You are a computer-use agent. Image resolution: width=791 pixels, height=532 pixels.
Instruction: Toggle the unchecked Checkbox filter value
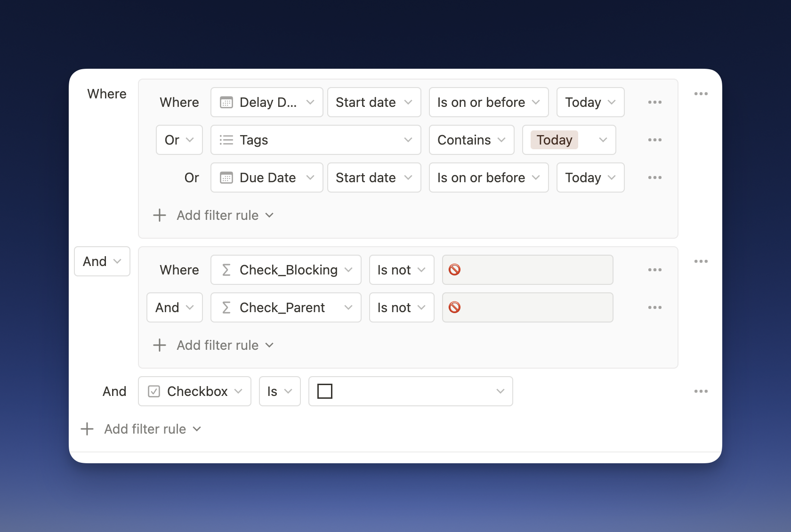(325, 391)
